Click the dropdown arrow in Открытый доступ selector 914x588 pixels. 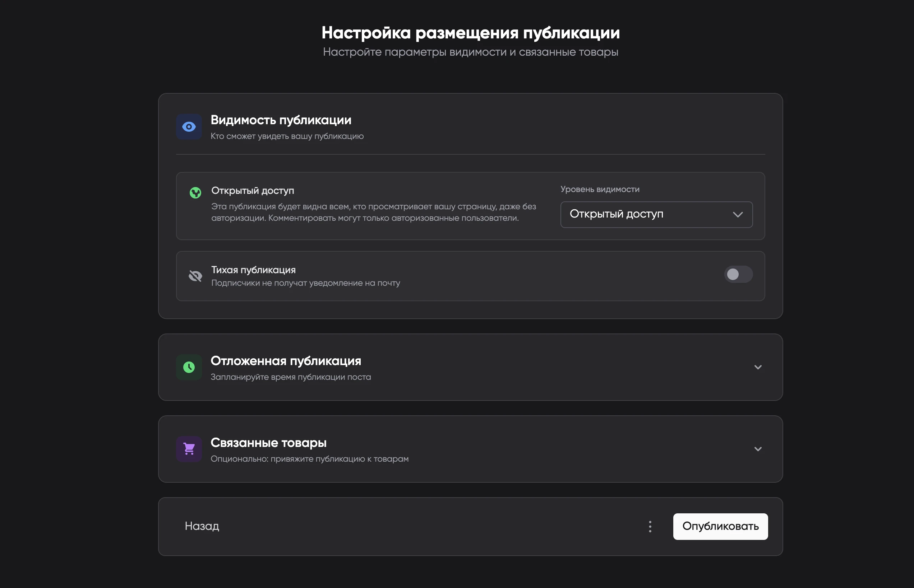coord(738,215)
